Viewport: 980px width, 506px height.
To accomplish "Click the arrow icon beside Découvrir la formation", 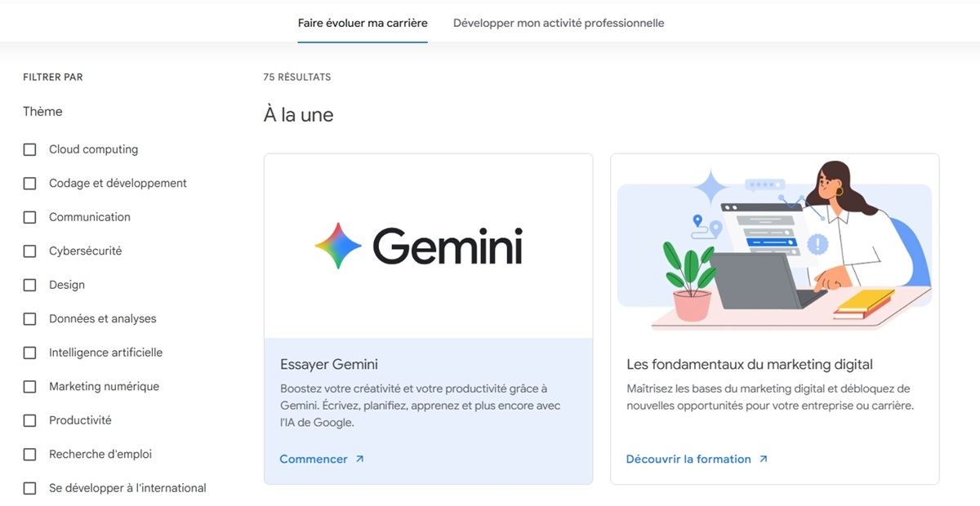I will [x=763, y=459].
